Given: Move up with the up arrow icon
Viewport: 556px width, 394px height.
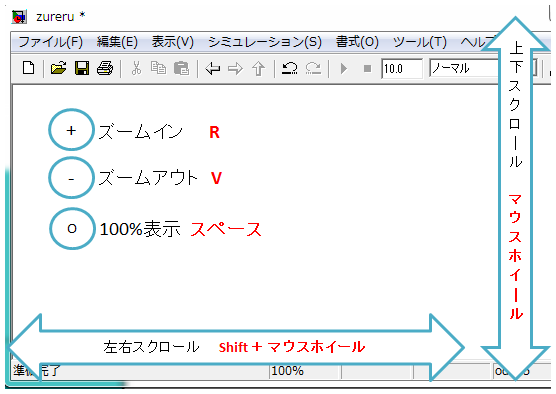Looking at the screenshot, I should 258,68.
